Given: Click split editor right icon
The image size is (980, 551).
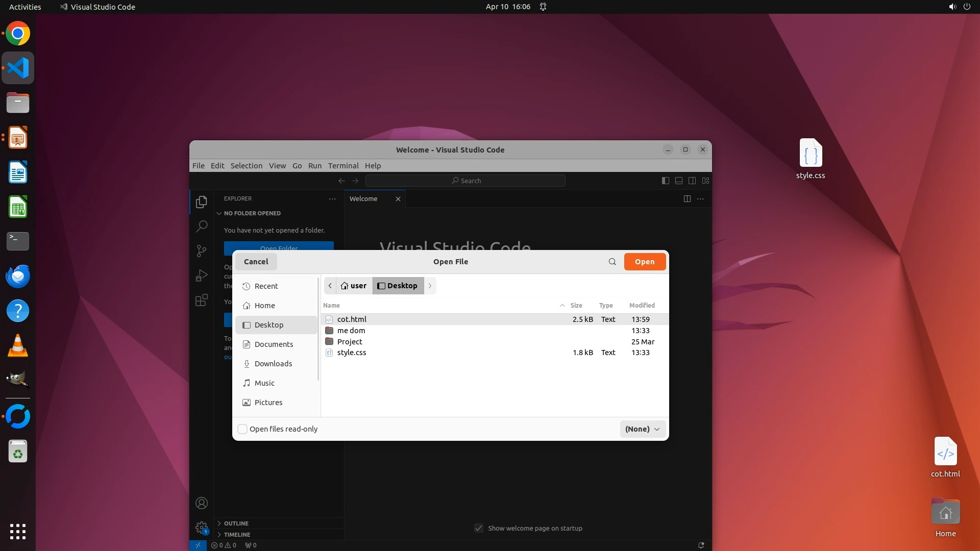Looking at the screenshot, I should pyautogui.click(x=687, y=199).
